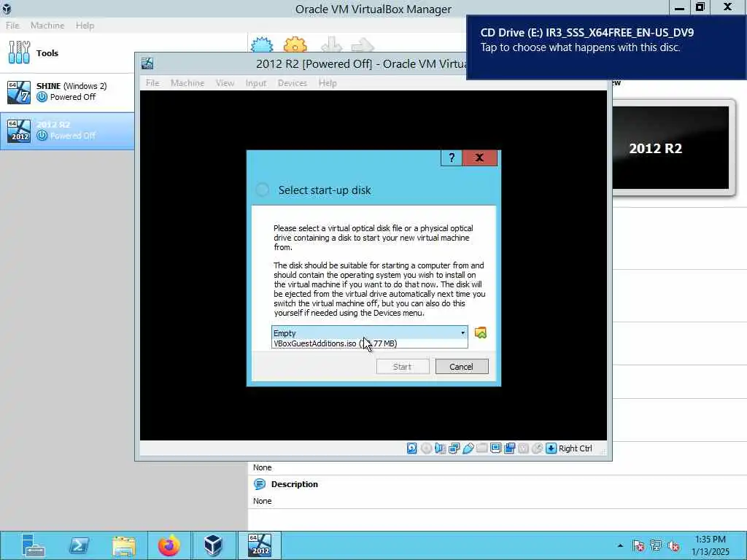Click the Start button in the dialog
The height and width of the screenshot is (560, 747).
(x=402, y=367)
